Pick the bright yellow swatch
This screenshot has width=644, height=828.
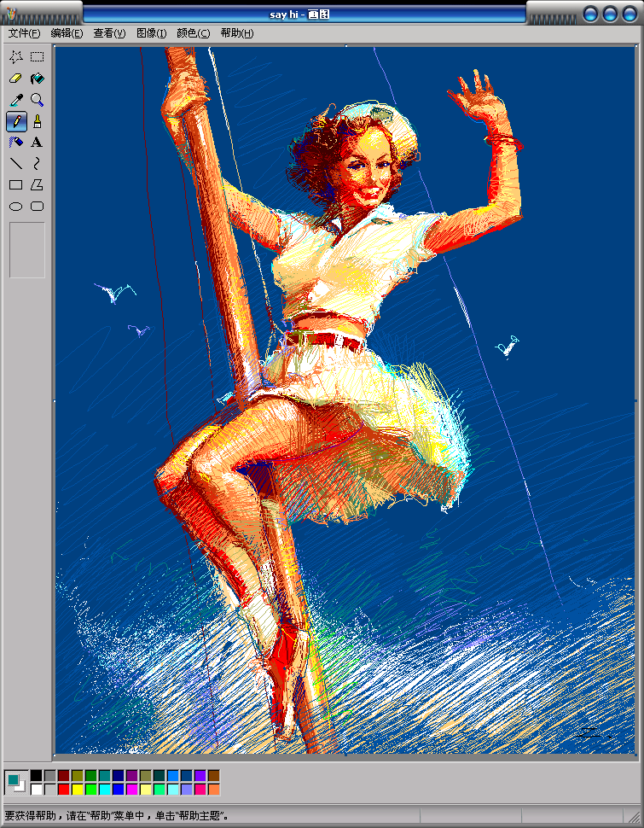pos(78,790)
